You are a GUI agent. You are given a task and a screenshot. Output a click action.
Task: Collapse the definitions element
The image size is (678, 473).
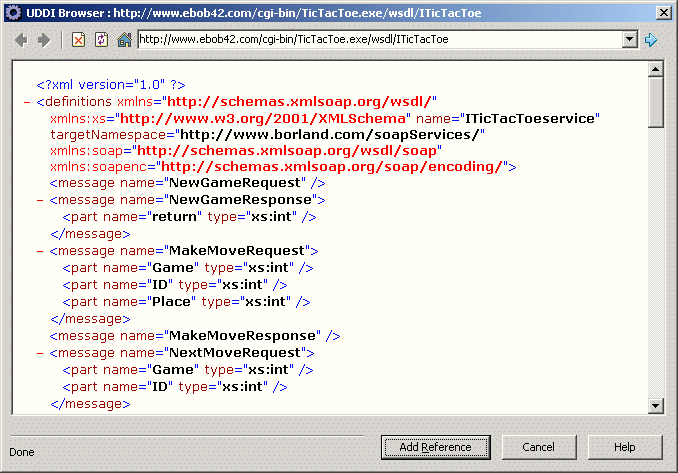pos(27,102)
